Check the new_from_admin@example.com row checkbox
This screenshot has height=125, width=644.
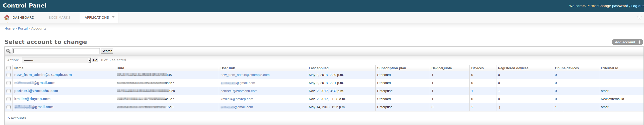tap(9, 75)
